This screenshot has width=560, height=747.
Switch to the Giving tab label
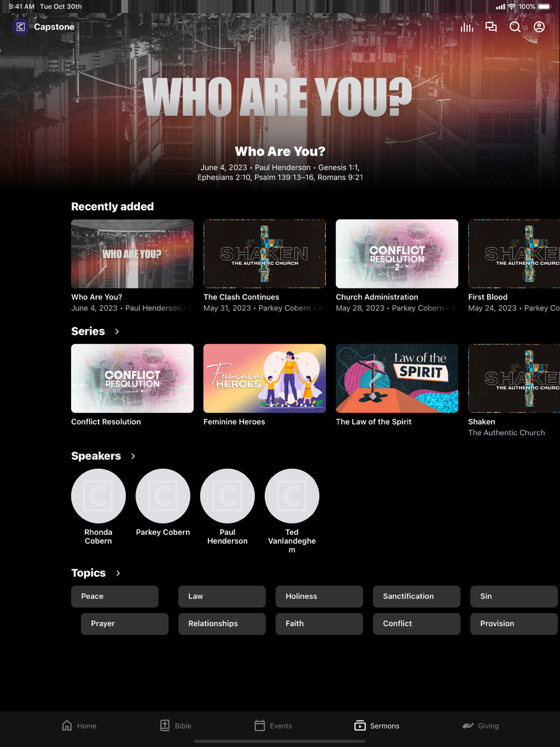click(x=488, y=726)
